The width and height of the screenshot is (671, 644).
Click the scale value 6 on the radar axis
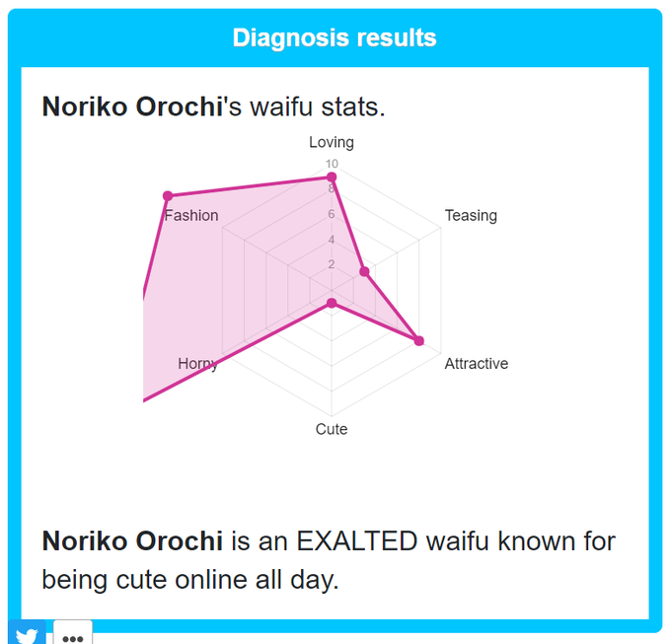tap(332, 214)
